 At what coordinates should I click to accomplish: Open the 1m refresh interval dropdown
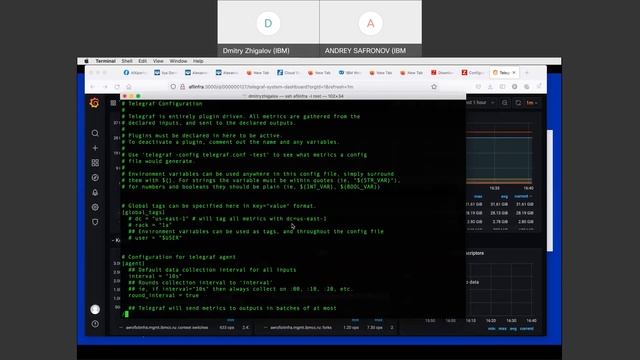532,103
